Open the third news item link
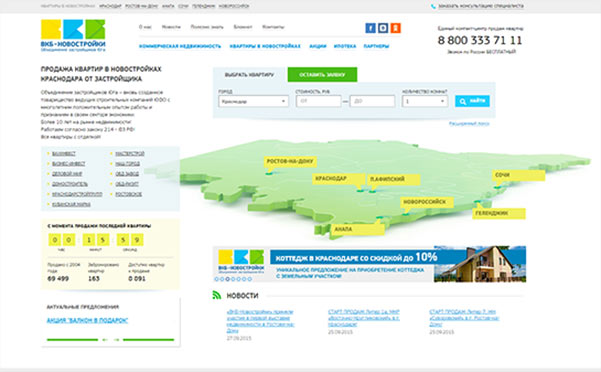 pyautogui.click(x=464, y=318)
